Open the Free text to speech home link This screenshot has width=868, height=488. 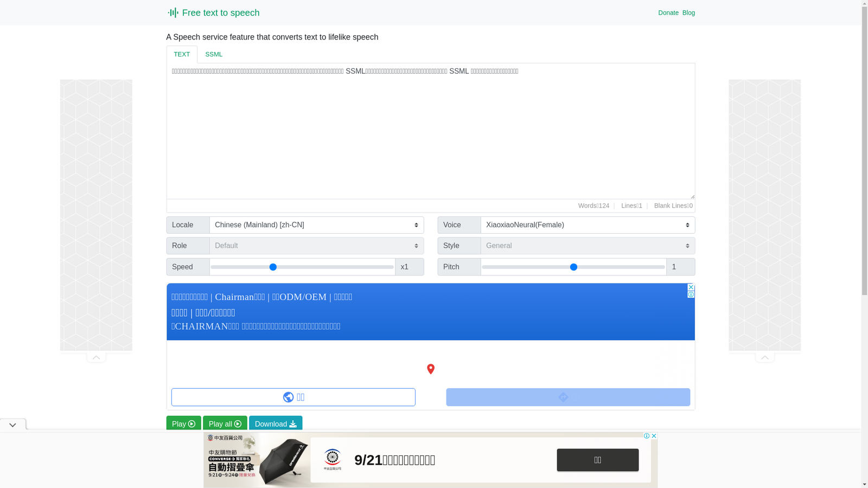coord(213,12)
